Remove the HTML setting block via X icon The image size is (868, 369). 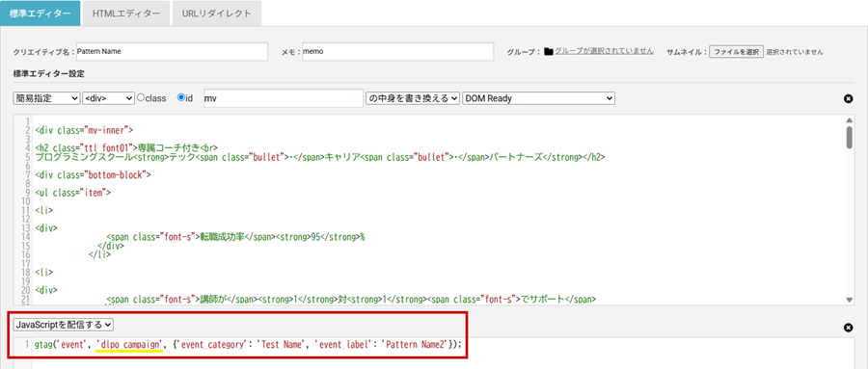point(848,98)
